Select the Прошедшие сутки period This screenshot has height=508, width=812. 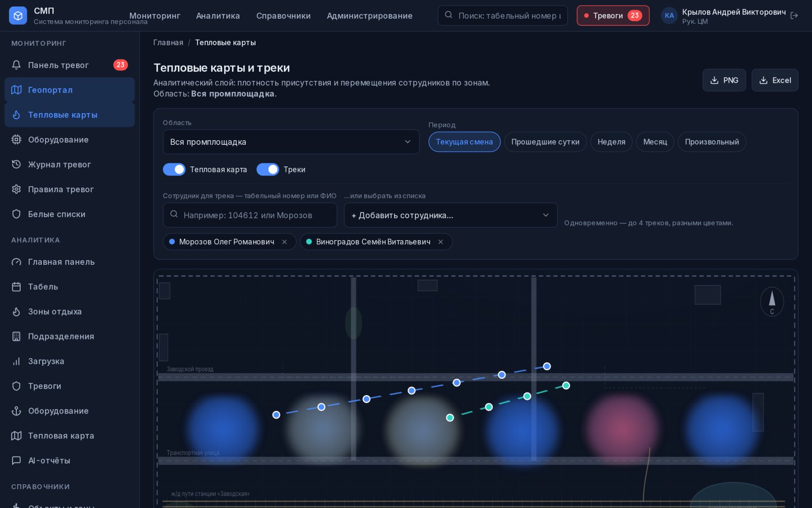coord(545,142)
